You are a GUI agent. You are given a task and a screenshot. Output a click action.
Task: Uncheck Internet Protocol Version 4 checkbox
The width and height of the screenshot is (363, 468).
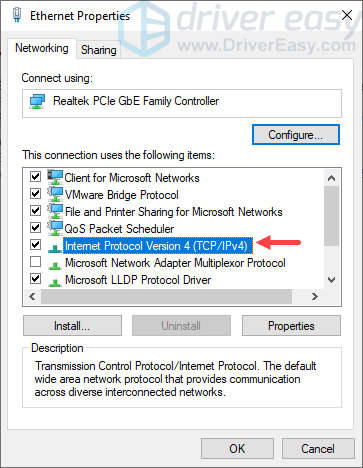[35, 245]
